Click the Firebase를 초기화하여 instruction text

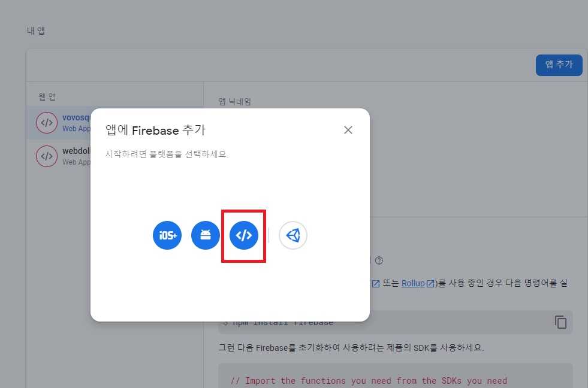click(351, 347)
